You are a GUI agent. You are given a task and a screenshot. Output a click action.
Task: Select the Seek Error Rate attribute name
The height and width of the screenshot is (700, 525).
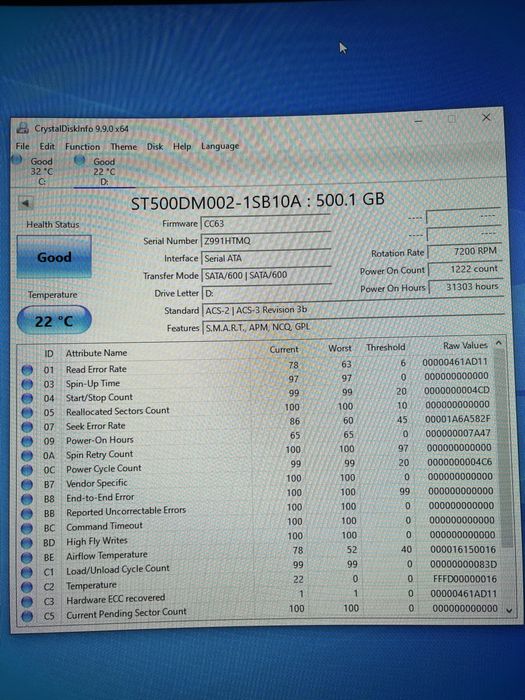point(96,426)
